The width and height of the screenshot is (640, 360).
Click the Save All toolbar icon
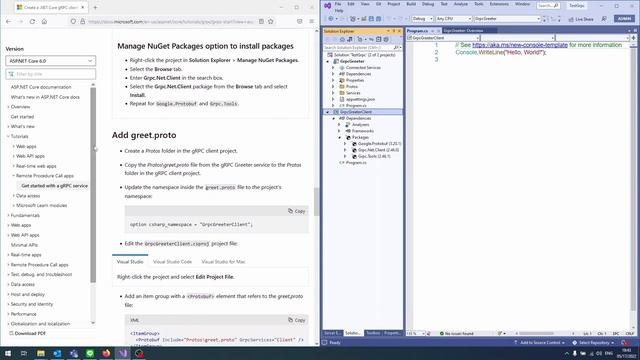pyautogui.click(x=378, y=19)
